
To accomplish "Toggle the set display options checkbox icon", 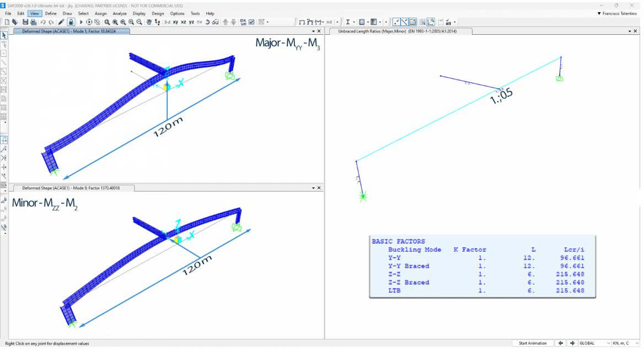I will point(251,22).
